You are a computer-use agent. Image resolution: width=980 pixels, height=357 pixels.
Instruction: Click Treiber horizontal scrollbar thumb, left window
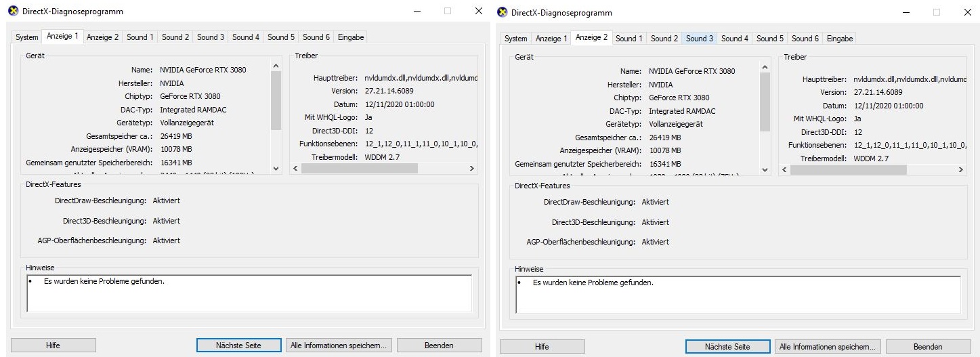[x=359, y=169]
